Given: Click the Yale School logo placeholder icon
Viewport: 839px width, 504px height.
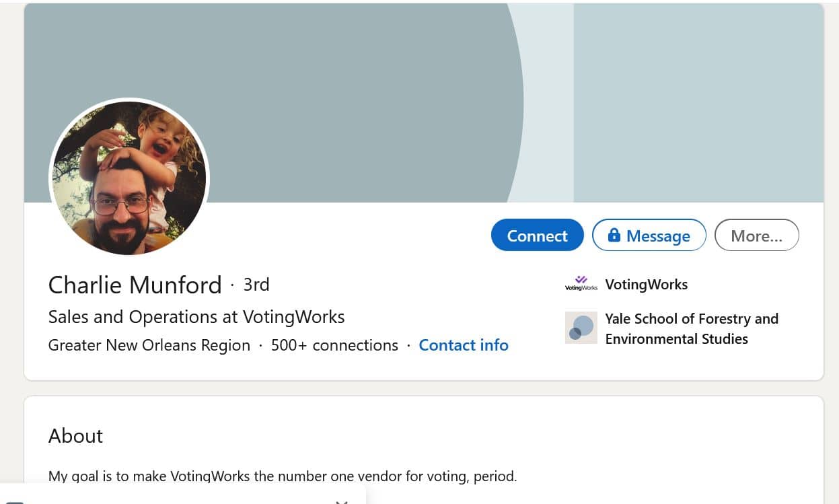Looking at the screenshot, I should point(581,328).
